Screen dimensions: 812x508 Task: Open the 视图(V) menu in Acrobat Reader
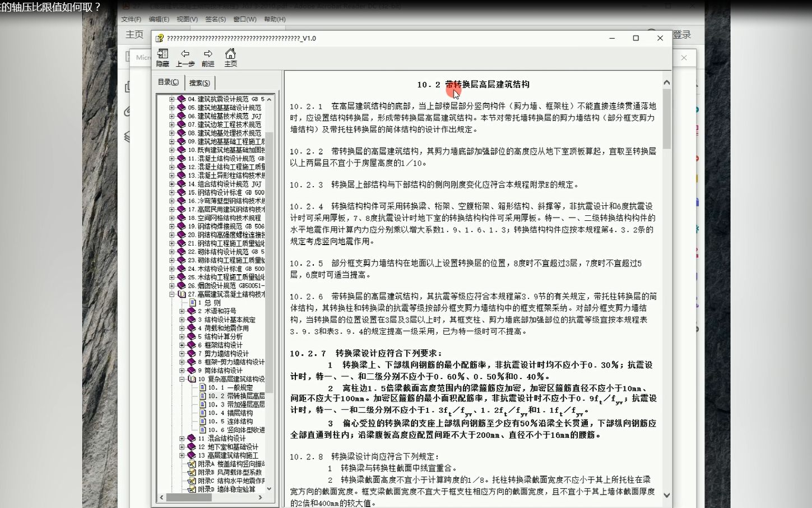187,19
